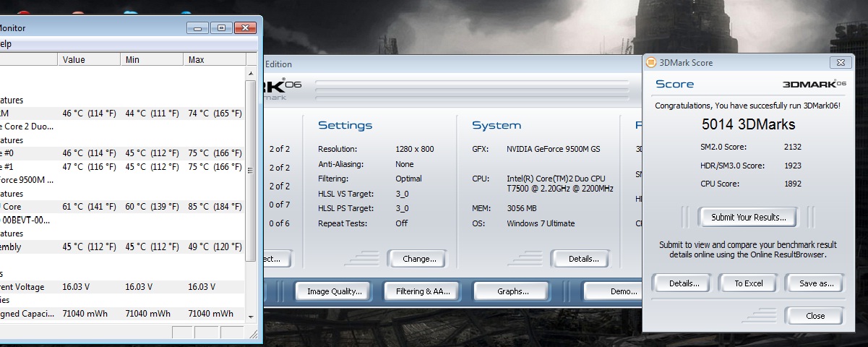Click the 49 °C (120 °F) max value
The image size is (868, 347).
(x=215, y=247)
